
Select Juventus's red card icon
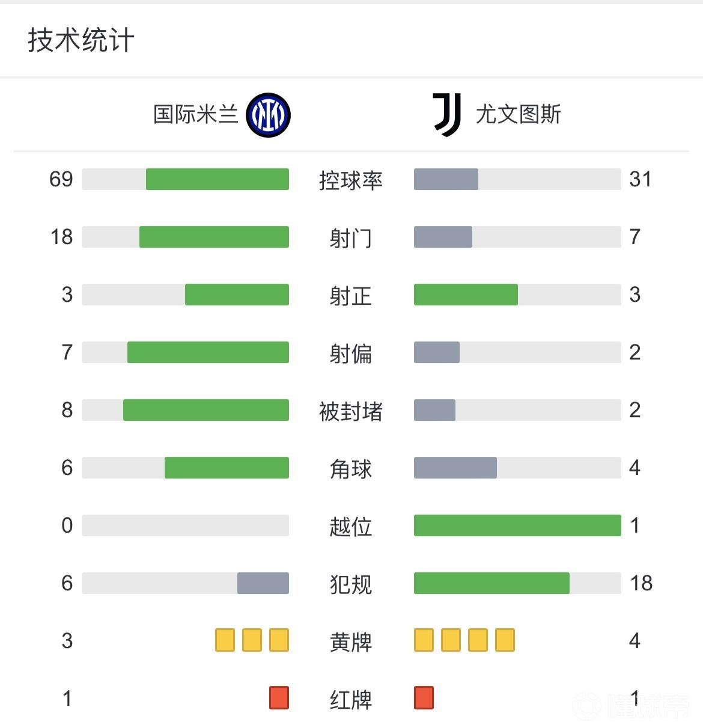[424, 698]
